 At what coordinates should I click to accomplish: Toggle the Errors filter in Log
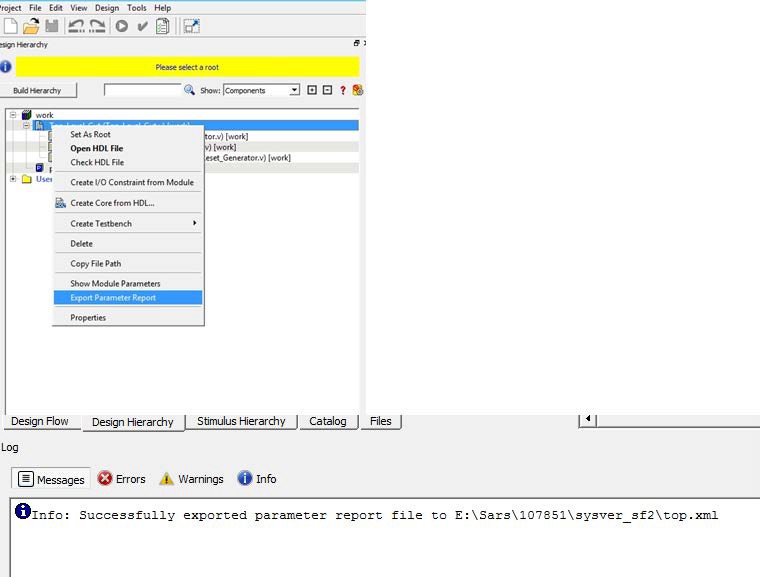121,479
